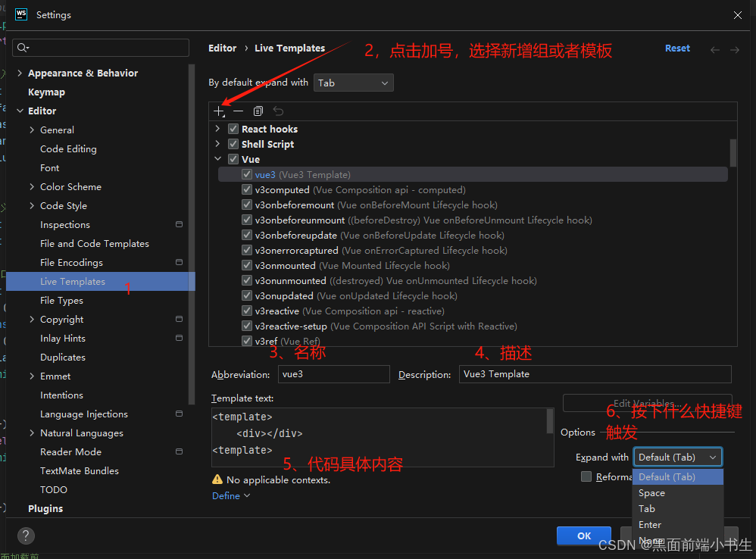Click the back navigation arrow
Viewport: 756px width, 559px height.
click(715, 50)
